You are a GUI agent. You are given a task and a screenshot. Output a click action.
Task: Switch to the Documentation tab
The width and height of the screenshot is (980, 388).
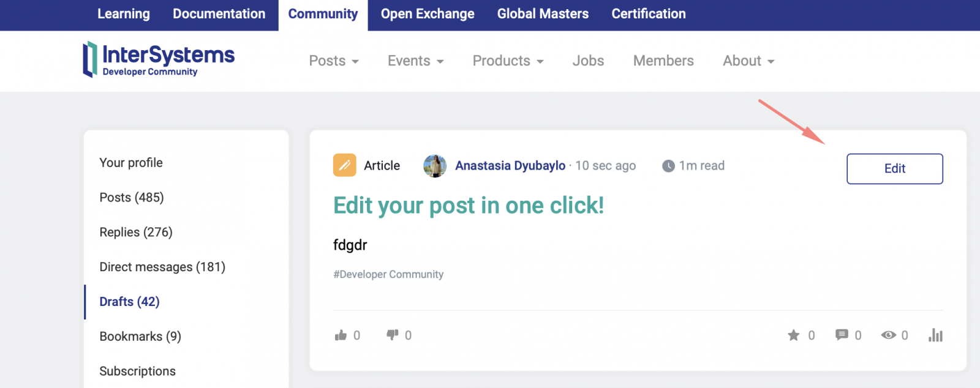tap(219, 14)
